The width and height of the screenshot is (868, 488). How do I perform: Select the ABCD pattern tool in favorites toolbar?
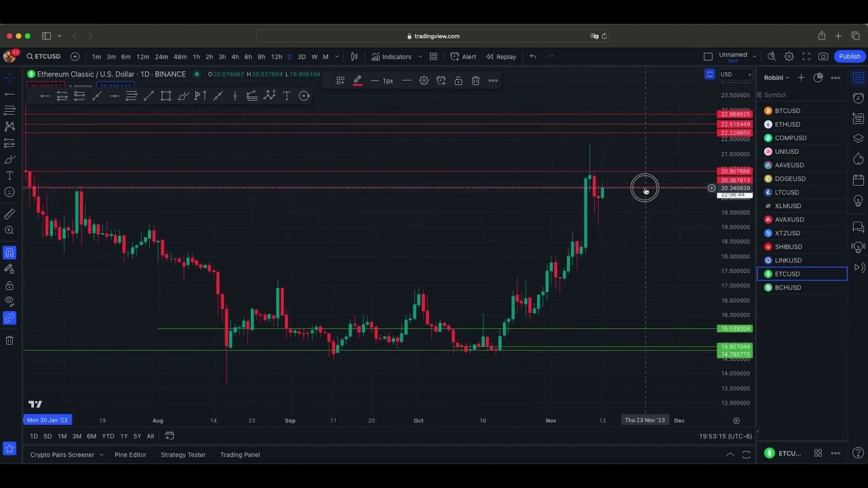pyautogui.click(x=269, y=96)
